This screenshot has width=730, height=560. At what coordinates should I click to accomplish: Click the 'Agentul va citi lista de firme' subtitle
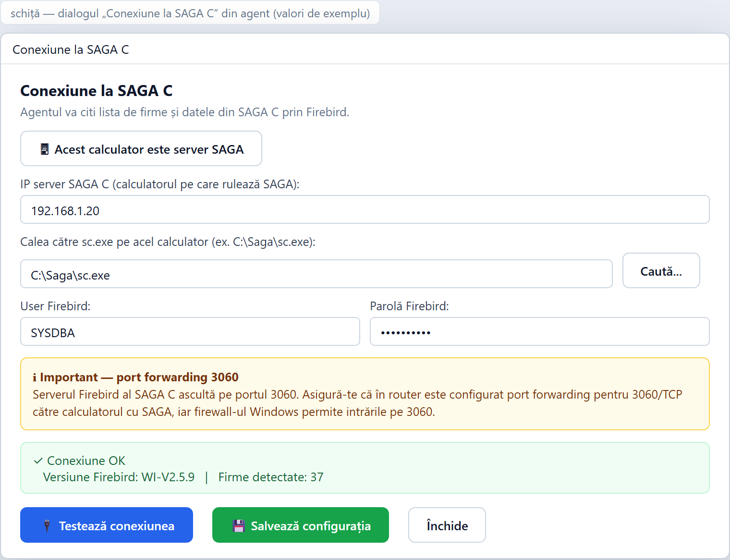[x=185, y=112]
